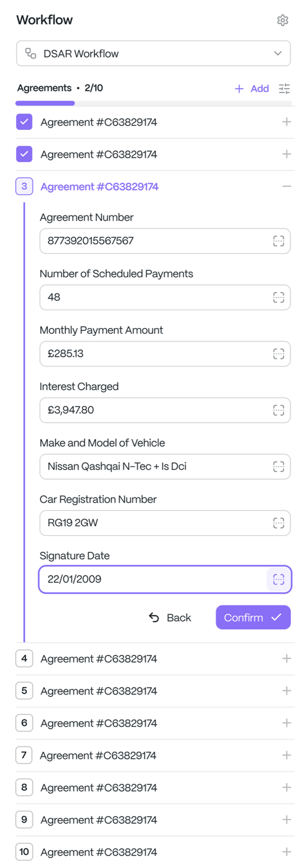Click the Add agreement button
307x868 pixels.
point(252,89)
